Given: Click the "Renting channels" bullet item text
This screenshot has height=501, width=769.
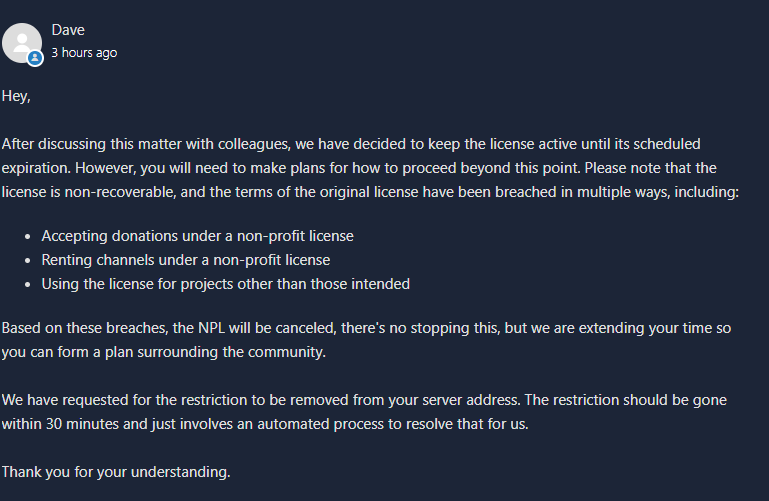Looking at the screenshot, I should (x=185, y=260).
